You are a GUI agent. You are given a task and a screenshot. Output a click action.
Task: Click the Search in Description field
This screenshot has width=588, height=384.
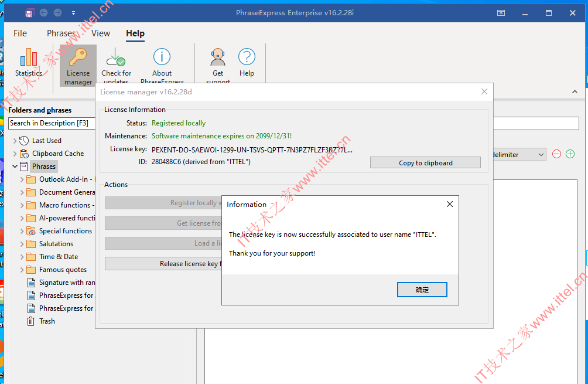52,123
